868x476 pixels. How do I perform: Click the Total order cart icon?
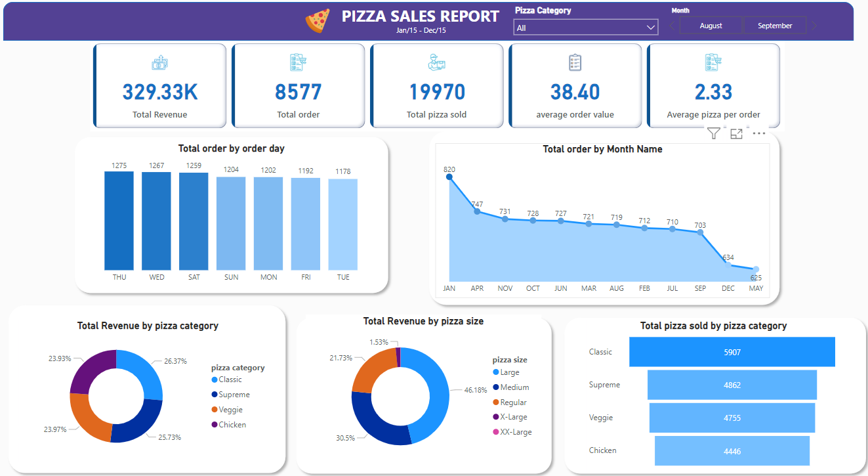click(299, 63)
